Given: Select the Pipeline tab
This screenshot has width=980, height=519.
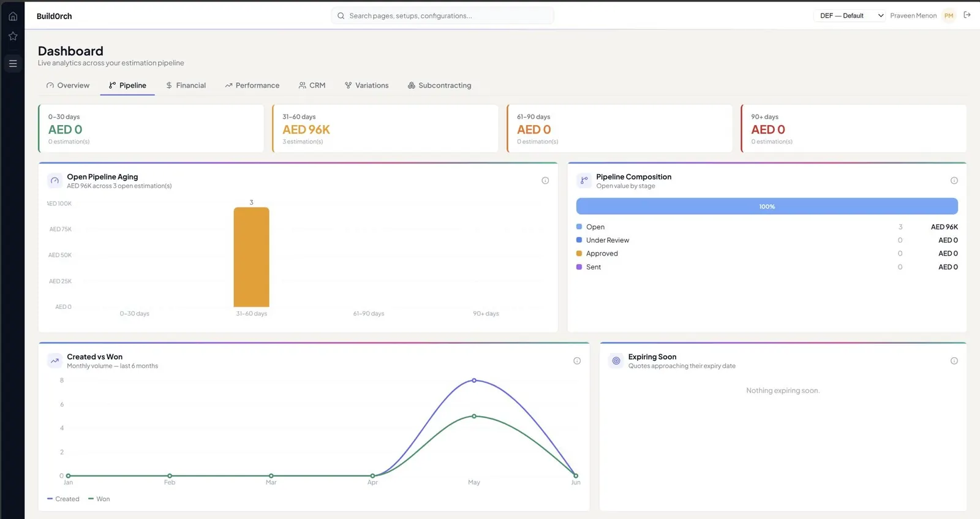Looking at the screenshot, I should pos(127,85).
